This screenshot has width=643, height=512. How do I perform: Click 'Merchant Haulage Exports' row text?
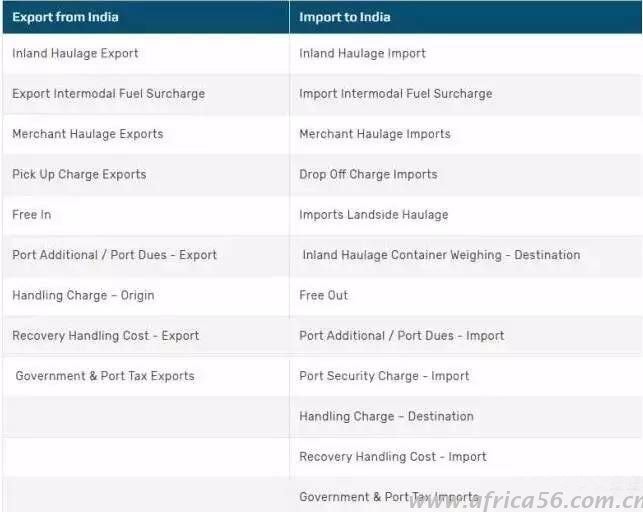coord(87,134)
